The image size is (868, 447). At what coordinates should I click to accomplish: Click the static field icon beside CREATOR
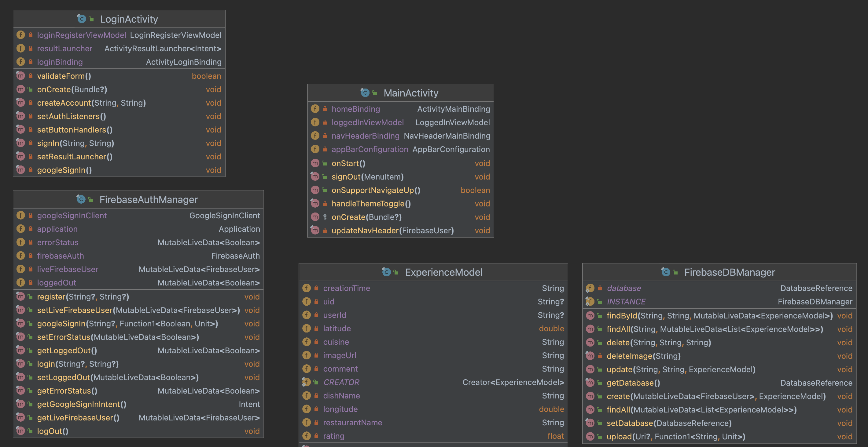(x=306, y=382)
